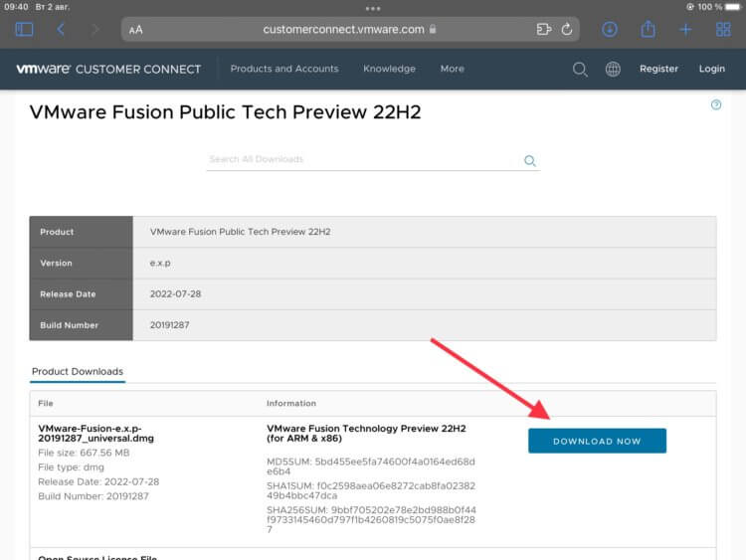Click the Register link
Screen dimensions: 746x560
[658, 69]
